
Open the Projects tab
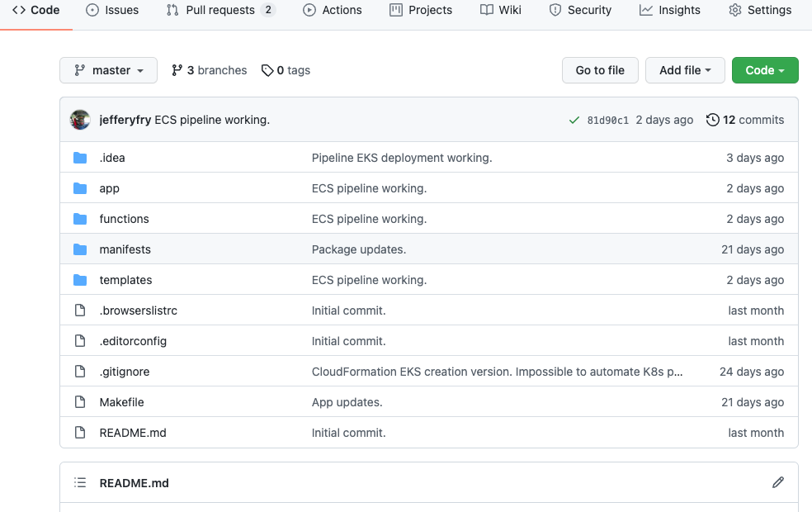point(421,11)
